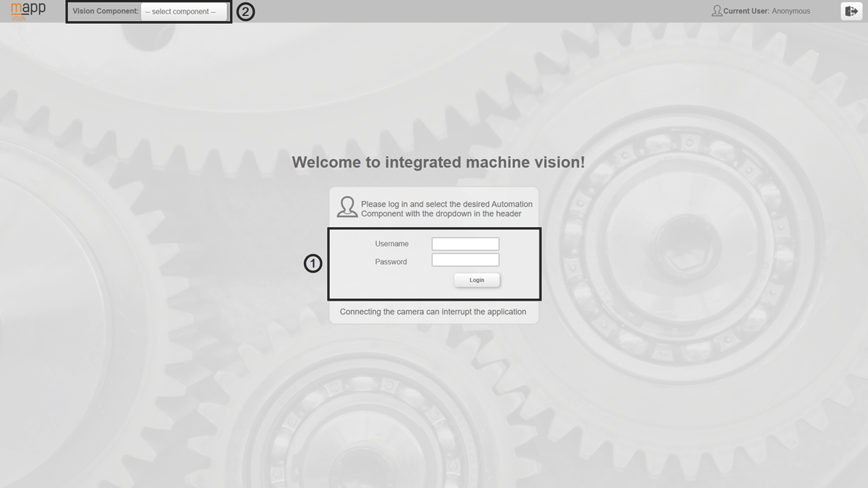Click the Login button
This screenshot has height=488, width=868.
pyautogui.click(x=477, y=280)
